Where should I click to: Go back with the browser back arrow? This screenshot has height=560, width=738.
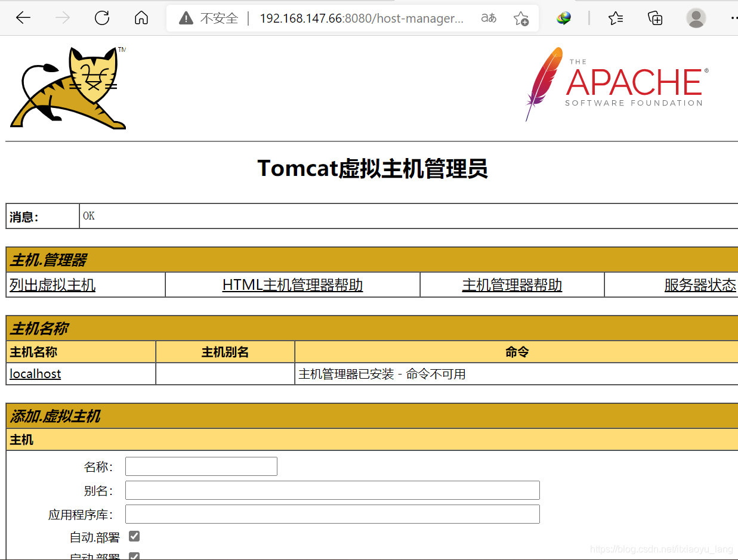click(23, 18)
